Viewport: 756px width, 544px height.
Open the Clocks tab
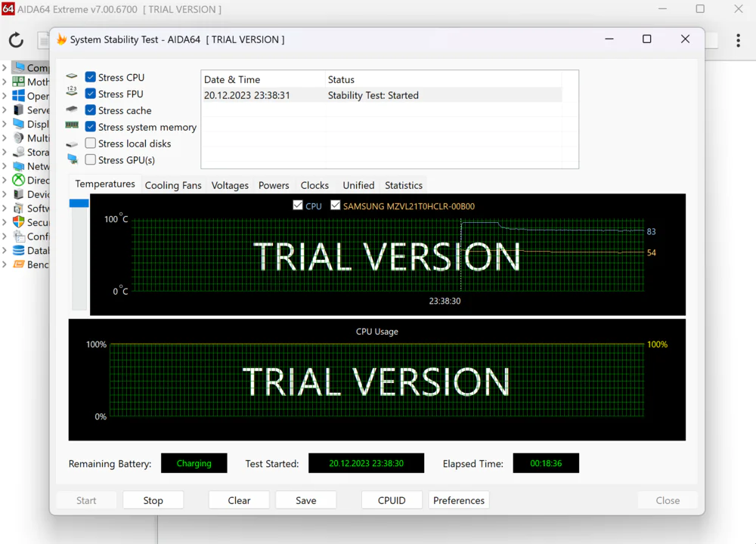[314, 185]
